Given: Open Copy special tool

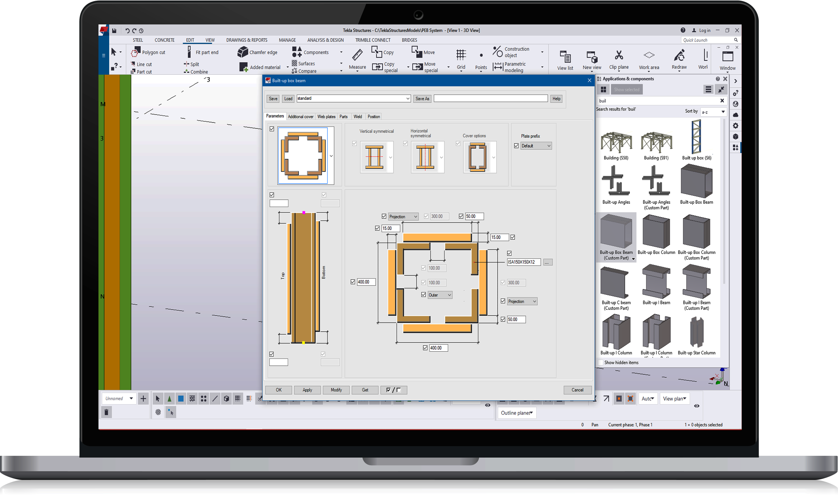Looking at the screenshot, I should tap(385, 67).
